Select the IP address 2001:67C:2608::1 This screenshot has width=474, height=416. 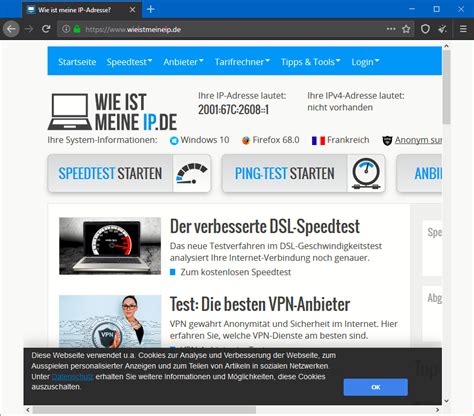point(233,110)
